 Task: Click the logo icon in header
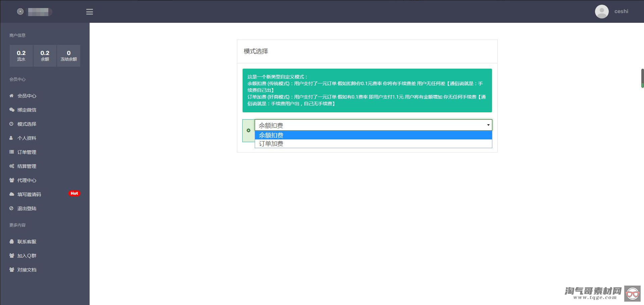pyautogui.click(x=20, y=12)
